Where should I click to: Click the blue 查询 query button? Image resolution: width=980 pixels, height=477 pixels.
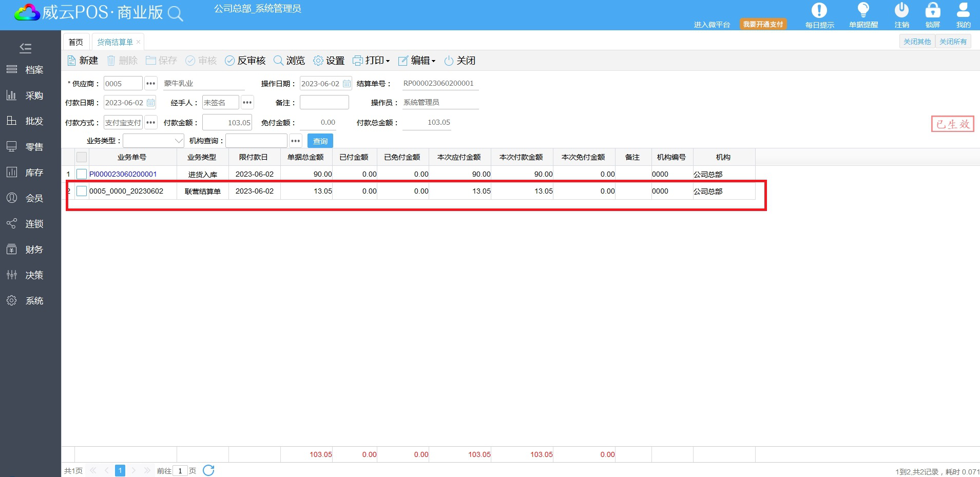[x=320, y=141]
